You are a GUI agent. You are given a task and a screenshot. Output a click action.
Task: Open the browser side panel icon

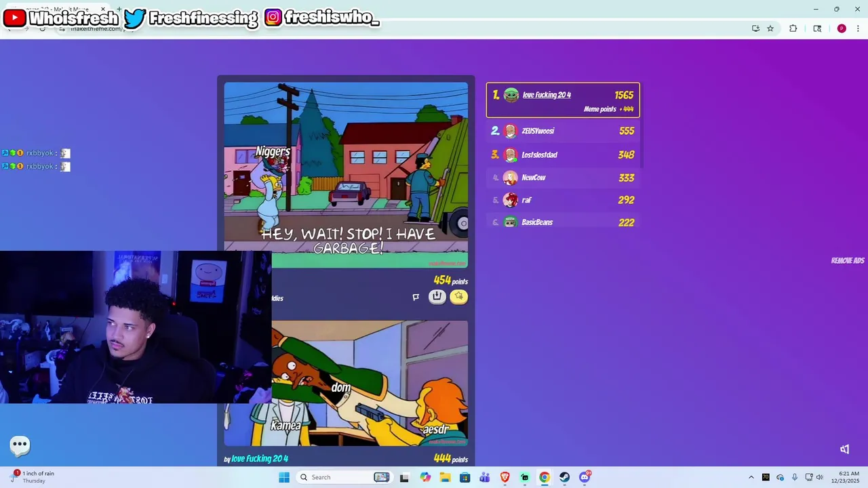click(x=817, y=28)
